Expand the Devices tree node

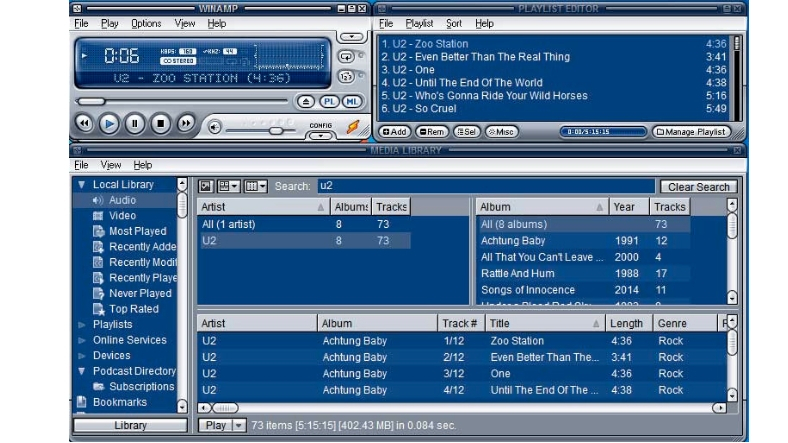(x=82, y=356)
